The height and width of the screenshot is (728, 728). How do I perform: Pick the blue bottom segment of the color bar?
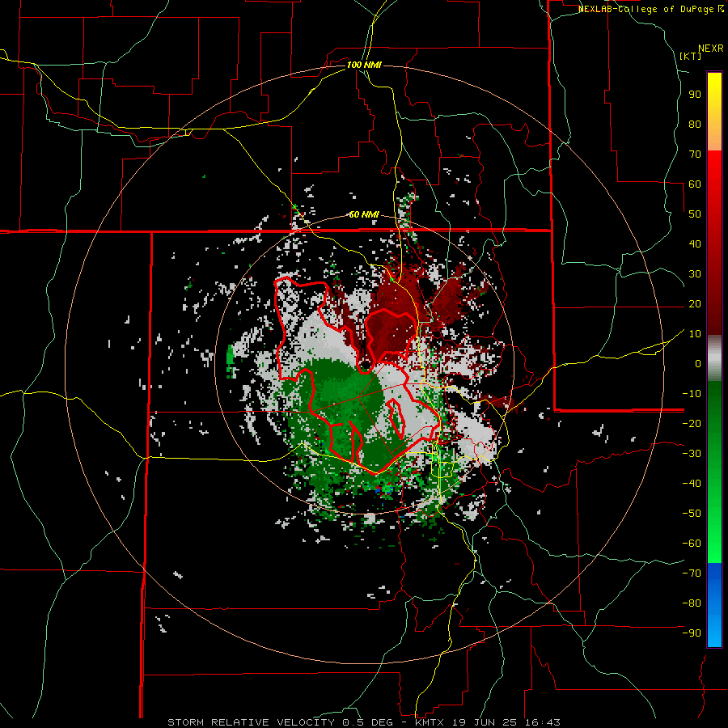714,605
